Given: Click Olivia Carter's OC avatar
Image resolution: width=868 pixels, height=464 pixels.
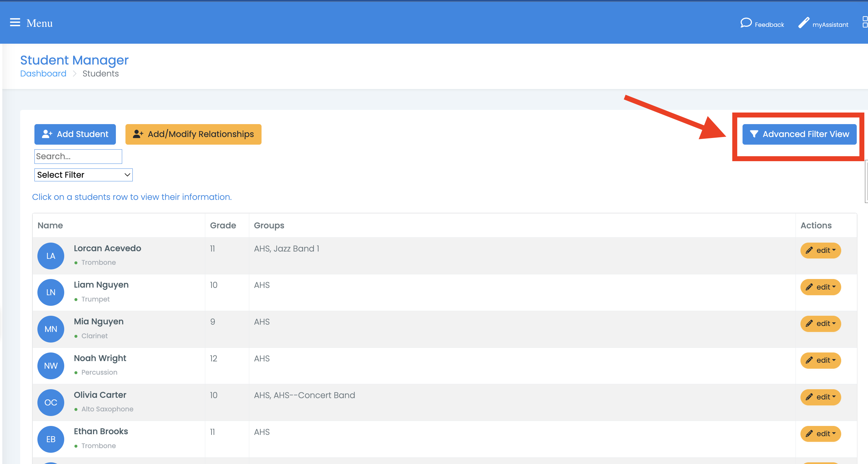Looking at the screenshot, I should (51, 402).
